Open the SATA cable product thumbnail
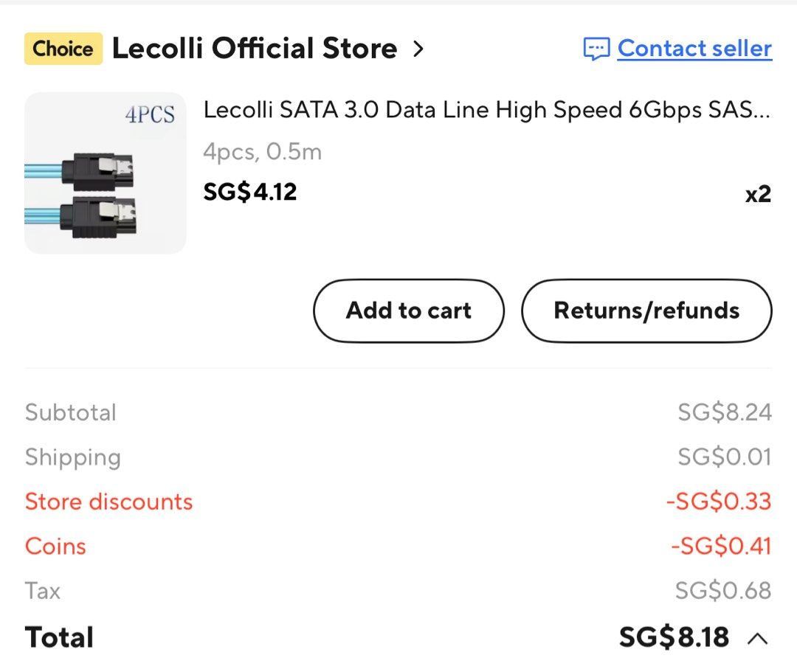This screenshot has width=797, height=672. tap(106, 173)
